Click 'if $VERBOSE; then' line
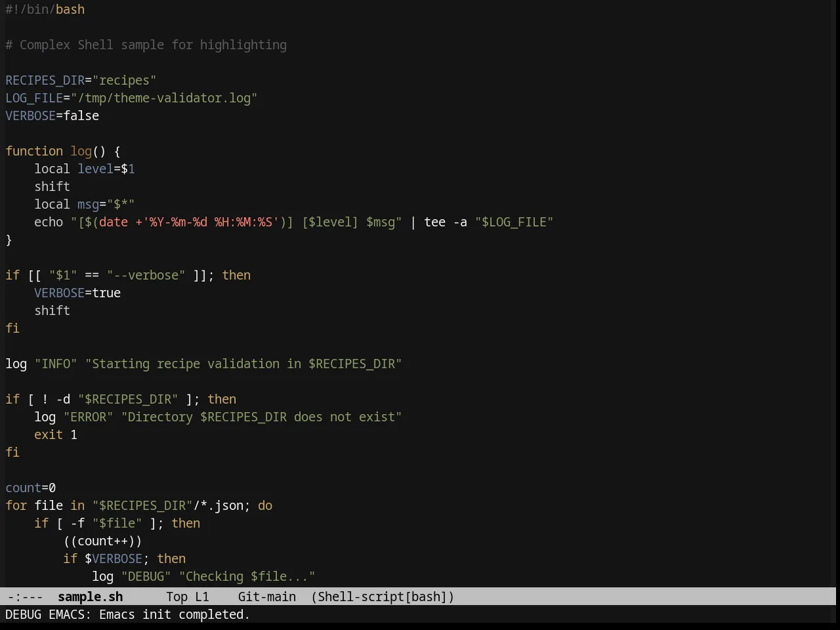Screen dimensions: 840x630 click(x=124, y=558)
